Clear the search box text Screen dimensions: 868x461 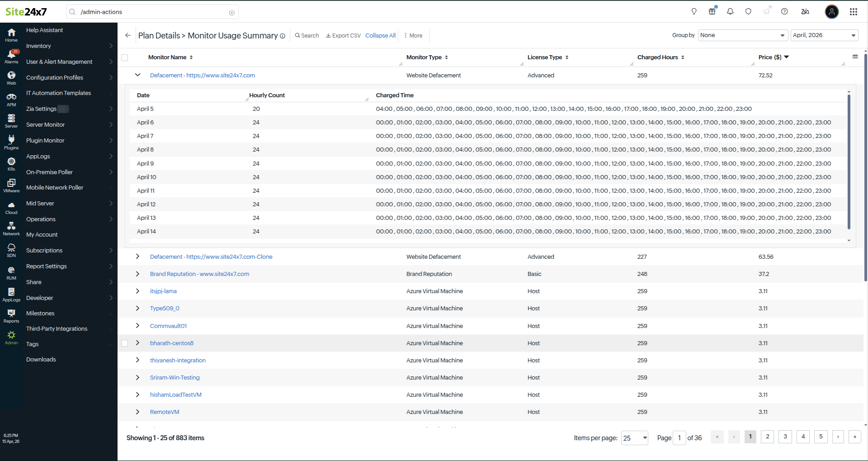pyautogui.click(x=232, y=12)
